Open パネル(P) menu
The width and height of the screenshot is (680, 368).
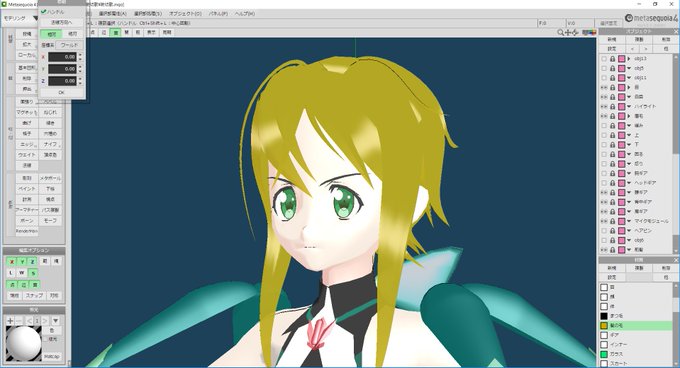[218, 13]
